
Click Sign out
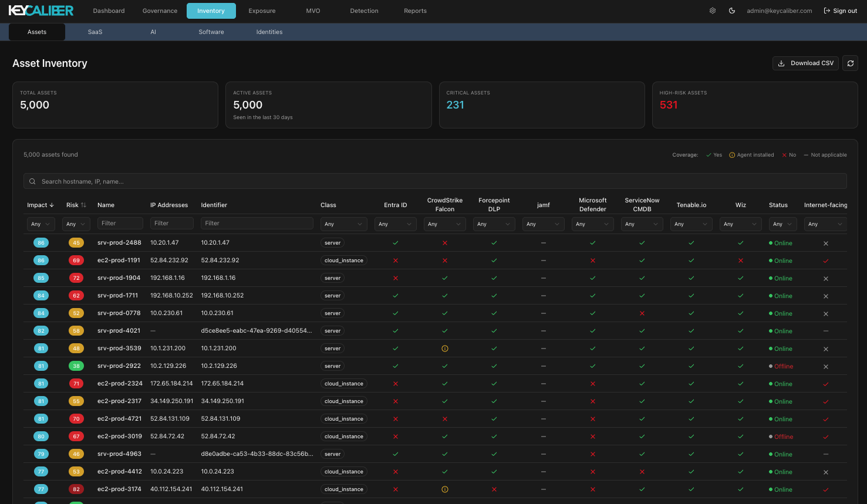click(841, 11)
